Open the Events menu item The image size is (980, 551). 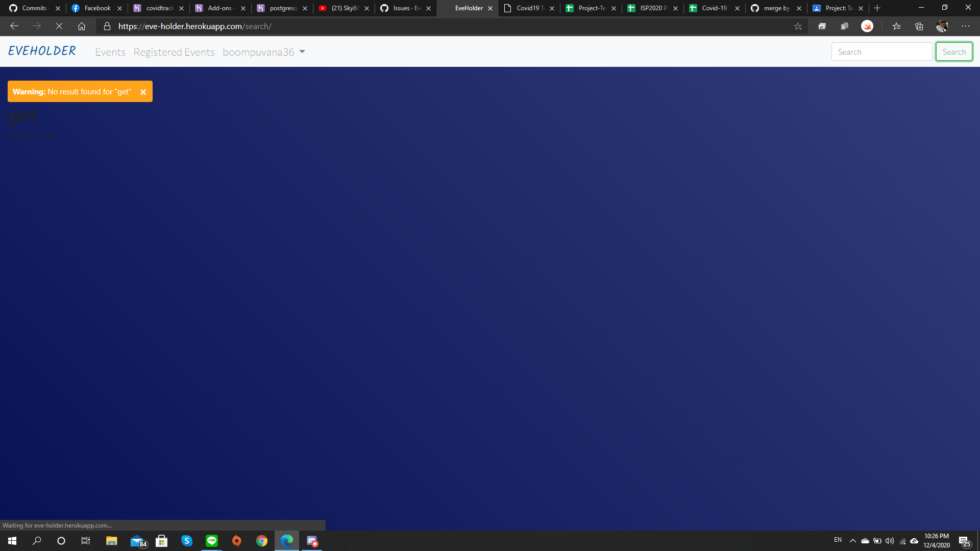[110, 52]
